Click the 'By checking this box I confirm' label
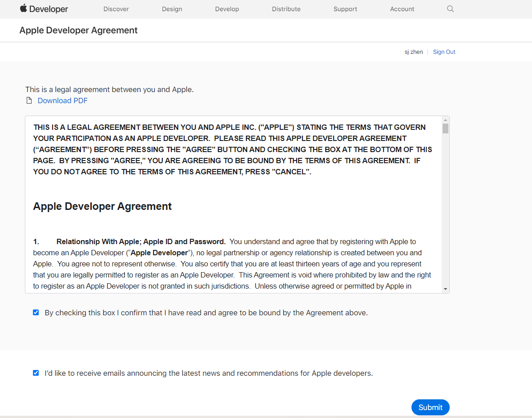 [206, 313]
